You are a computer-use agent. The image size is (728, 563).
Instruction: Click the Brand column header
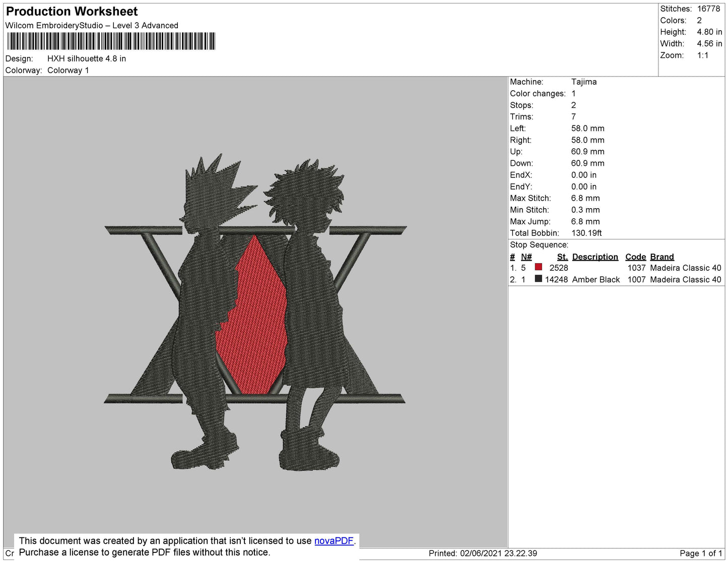coord(661,257)
